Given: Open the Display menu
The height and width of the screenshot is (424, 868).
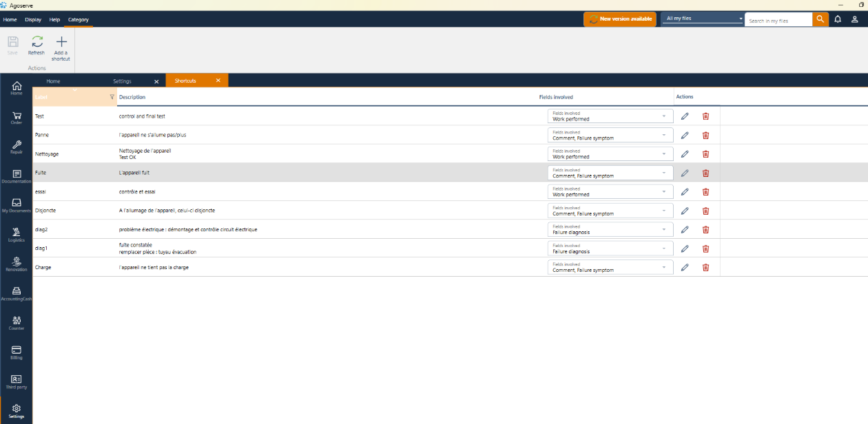Looking at the screenshot, I should pos(33,19).
